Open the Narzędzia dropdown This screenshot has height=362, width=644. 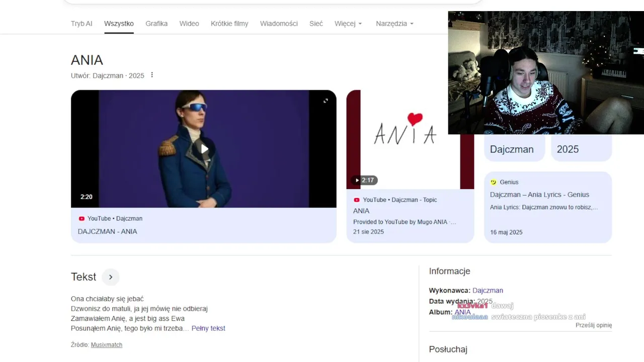click(x=394, y=24)
